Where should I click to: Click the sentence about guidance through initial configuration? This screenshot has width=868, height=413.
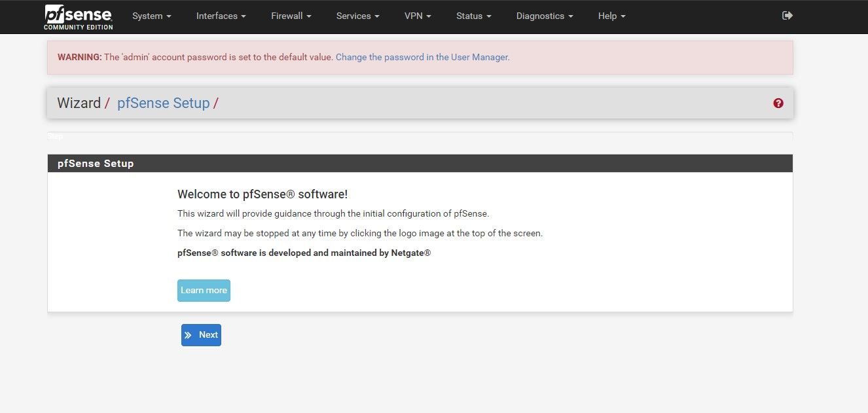333,213
